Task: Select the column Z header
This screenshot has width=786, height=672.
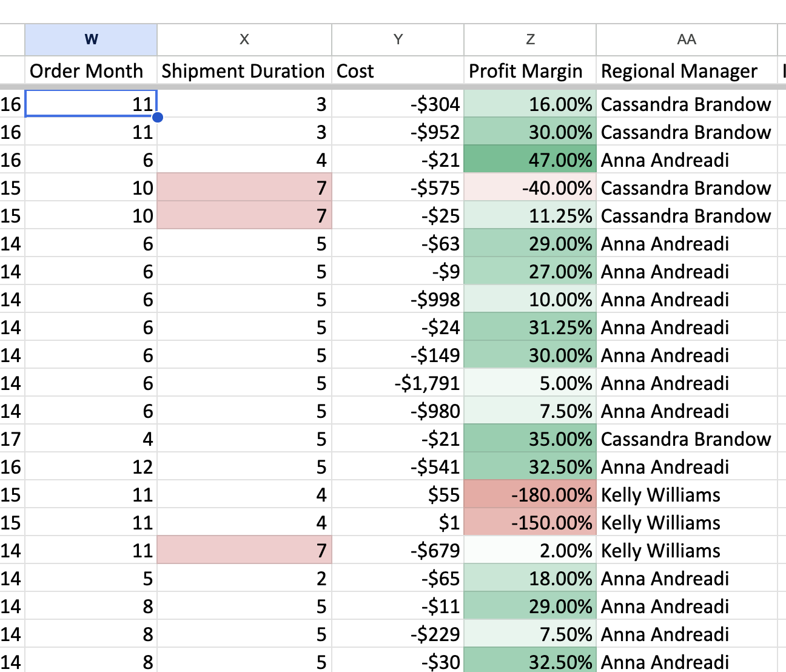Action: (530, 39)
